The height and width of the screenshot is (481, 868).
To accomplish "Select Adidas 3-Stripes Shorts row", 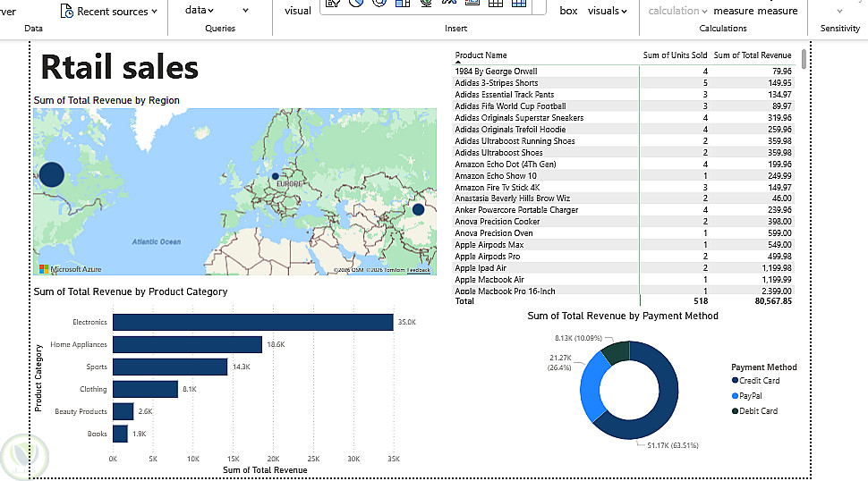I will 623,83.
